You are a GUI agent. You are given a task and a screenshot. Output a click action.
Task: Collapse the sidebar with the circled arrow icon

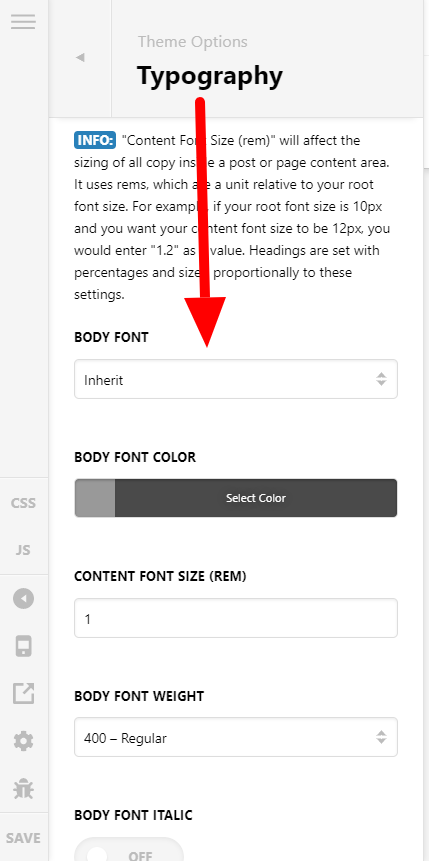(x=24, y=599)
